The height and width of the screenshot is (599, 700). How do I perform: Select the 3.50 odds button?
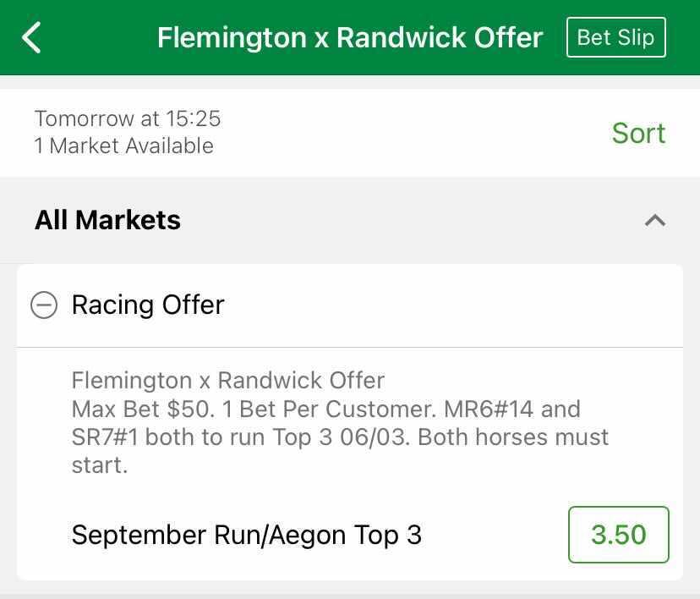(618, 535)
